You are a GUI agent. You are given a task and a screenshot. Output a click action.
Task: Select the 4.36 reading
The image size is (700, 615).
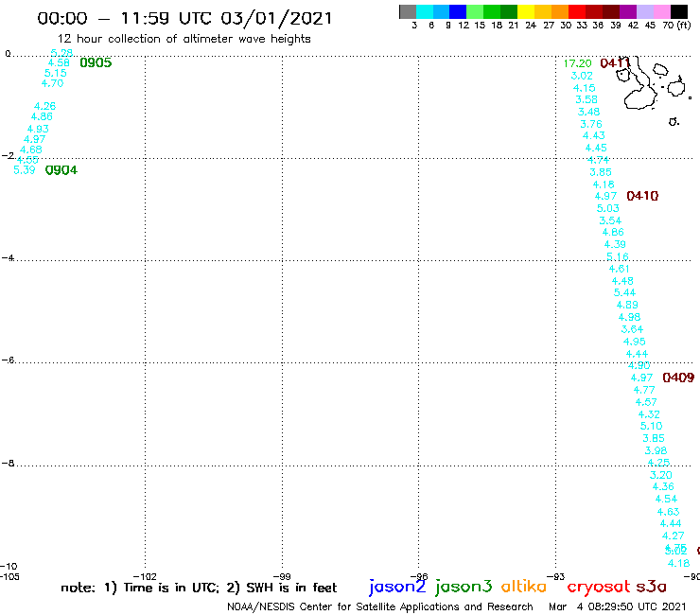pos(663,486)
